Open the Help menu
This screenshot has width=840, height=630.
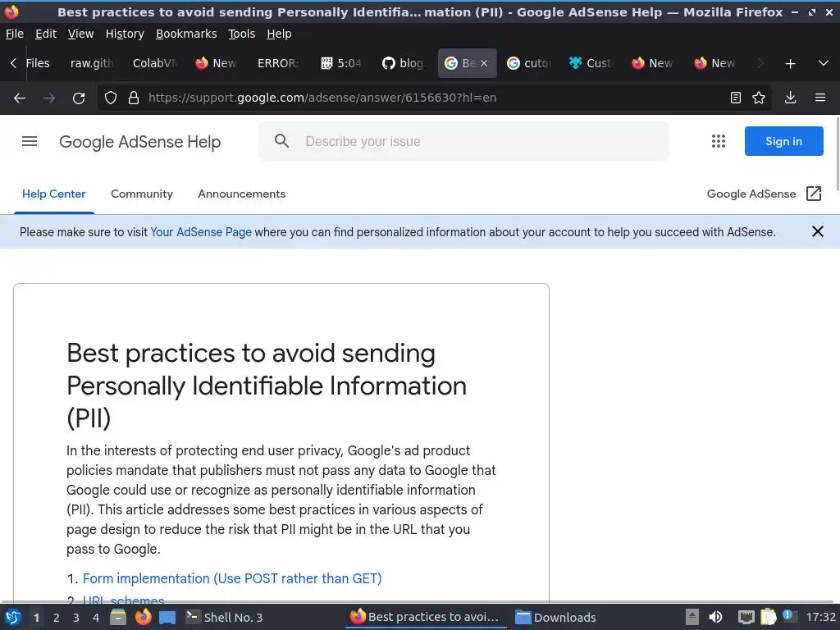[x=279, y=34]
